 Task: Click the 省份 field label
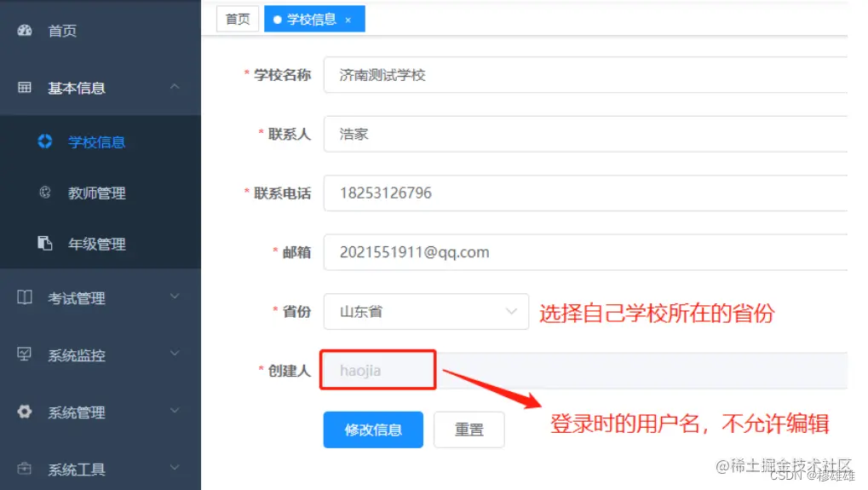coord(296,312)
